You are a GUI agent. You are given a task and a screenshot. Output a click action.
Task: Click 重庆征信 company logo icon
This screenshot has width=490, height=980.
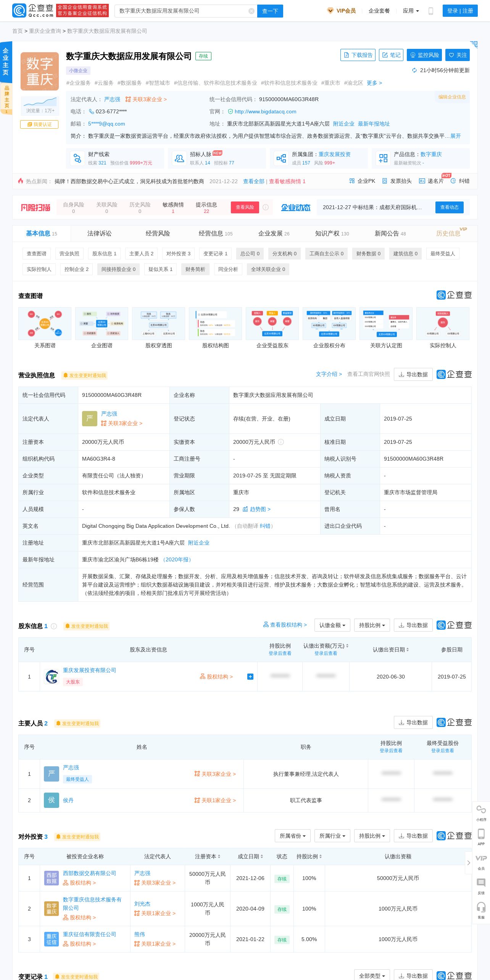[x=52, y=939]
